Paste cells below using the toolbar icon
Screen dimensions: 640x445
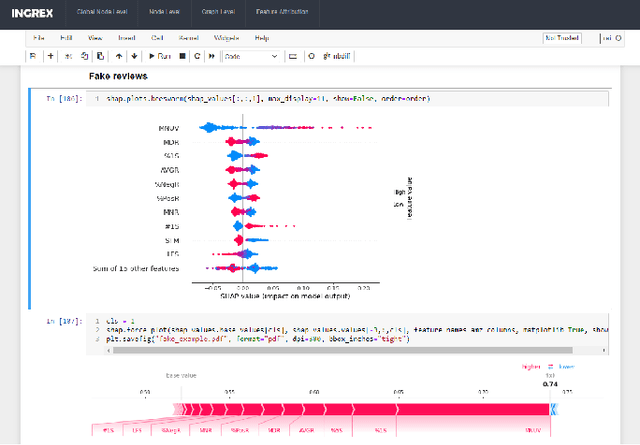point(99,56)
